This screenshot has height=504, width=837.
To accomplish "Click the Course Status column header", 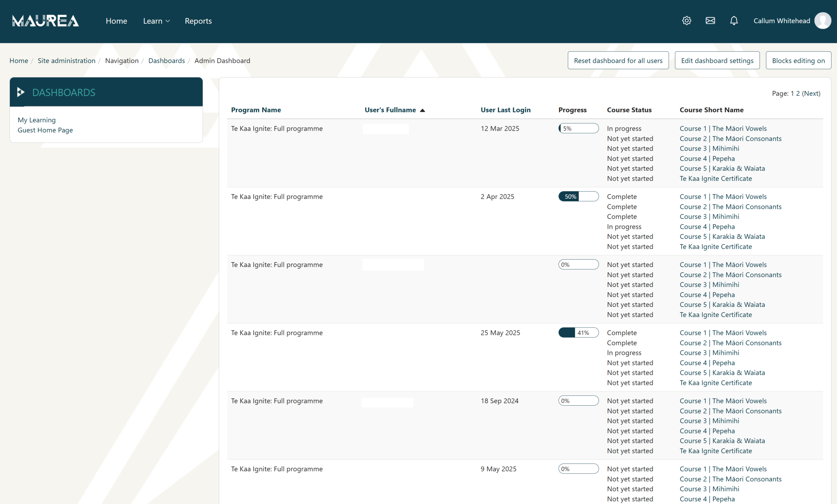I will pos(629,110).
